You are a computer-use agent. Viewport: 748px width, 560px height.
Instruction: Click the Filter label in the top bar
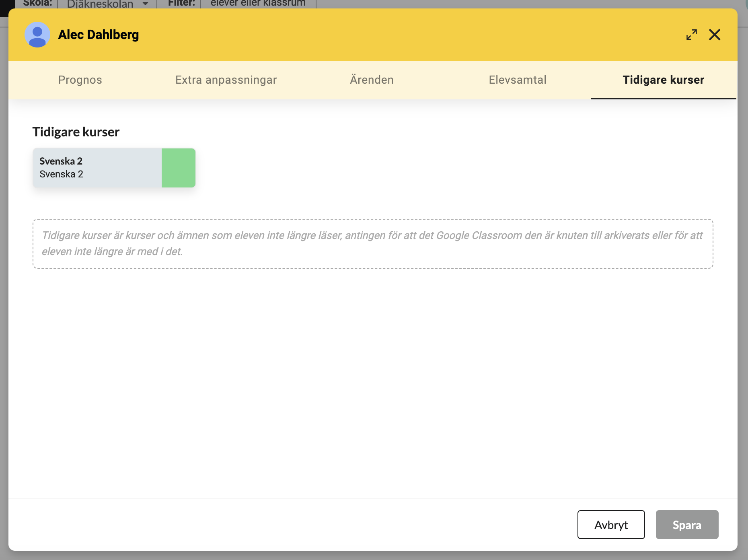pos(181,3)
